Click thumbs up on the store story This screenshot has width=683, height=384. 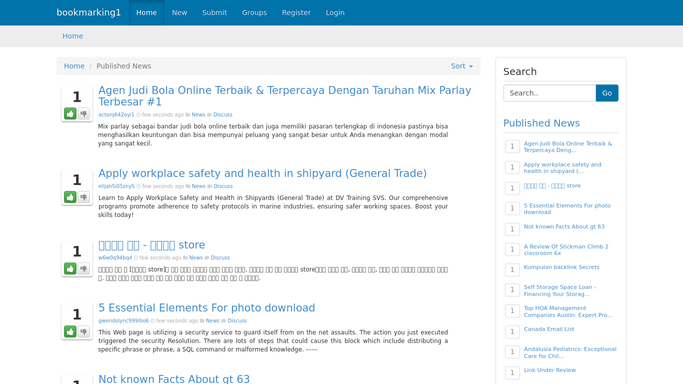click(x=70, y=268)
